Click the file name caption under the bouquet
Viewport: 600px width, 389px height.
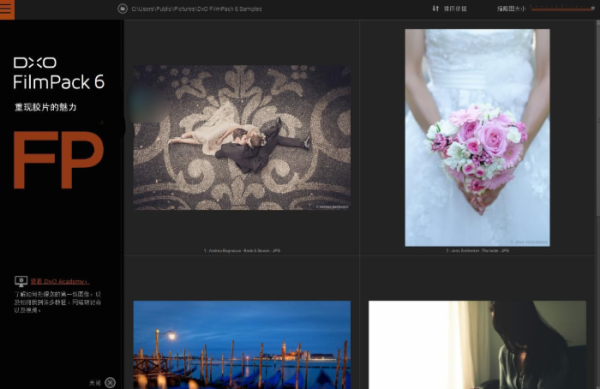pos(477,251)
